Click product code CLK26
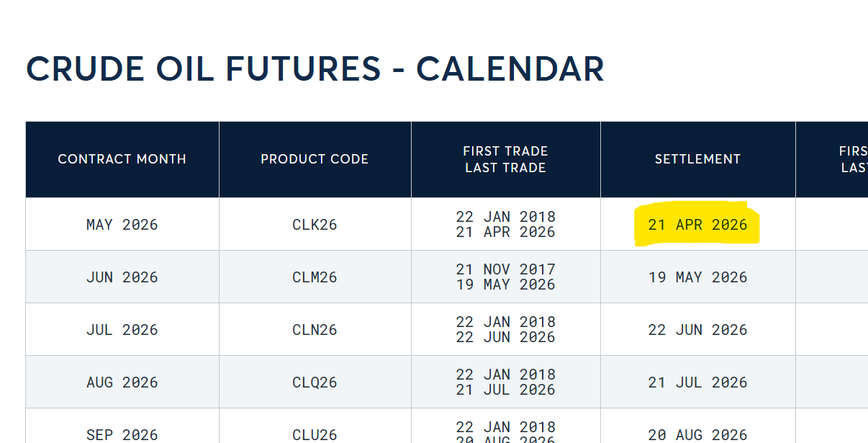This screenshot has width=868, height=443. pos(315,225)
